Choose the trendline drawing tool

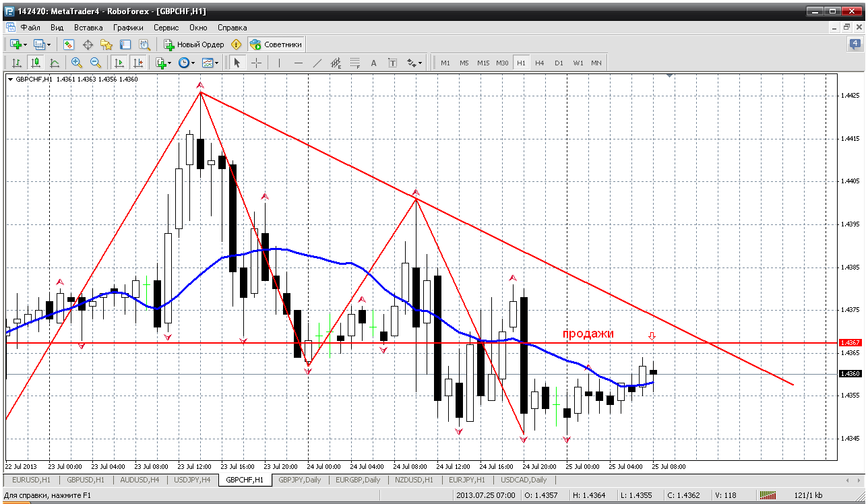(317, 63)
